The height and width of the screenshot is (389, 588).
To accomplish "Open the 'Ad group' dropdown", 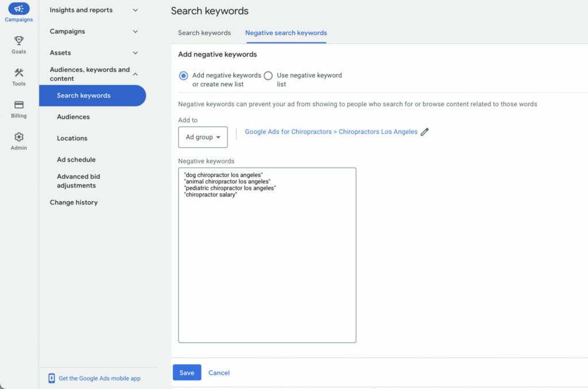I will (203, 137).
